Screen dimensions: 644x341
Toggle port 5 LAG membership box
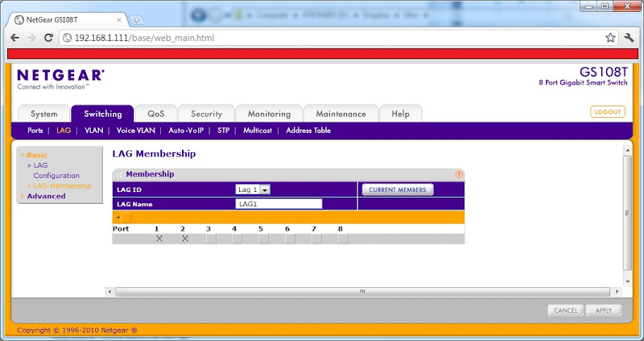click(264, 239)
